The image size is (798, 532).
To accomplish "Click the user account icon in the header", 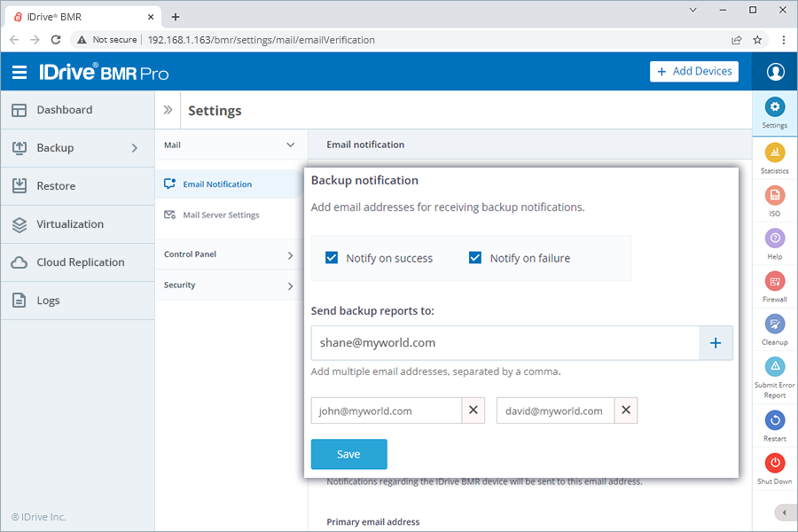I will 775,71.
